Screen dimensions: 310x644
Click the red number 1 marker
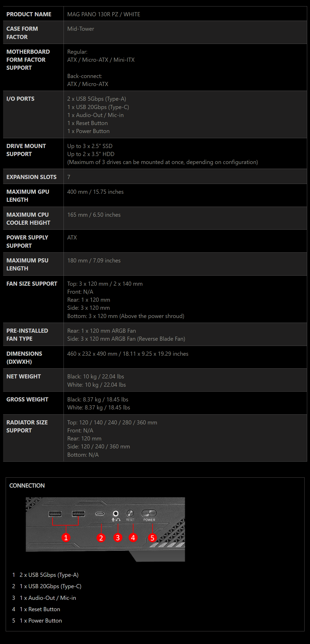[x=66, y=538]
